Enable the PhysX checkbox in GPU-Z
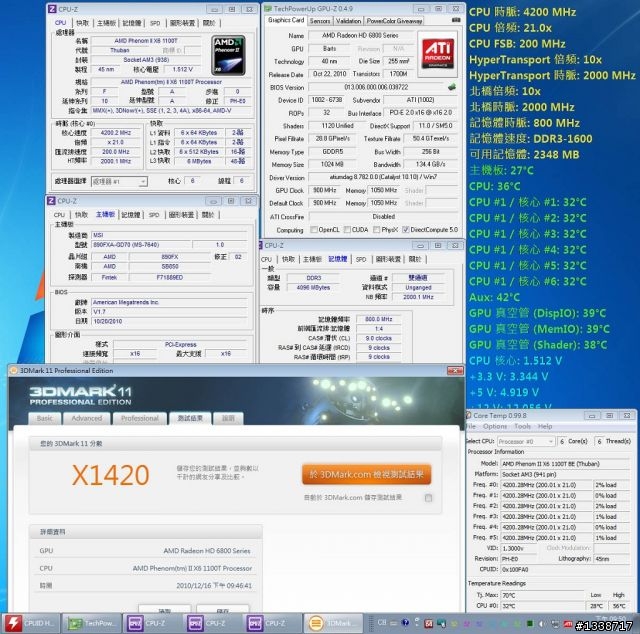Image resolution: width=640 pixels, height=634 pixels. 377,230
